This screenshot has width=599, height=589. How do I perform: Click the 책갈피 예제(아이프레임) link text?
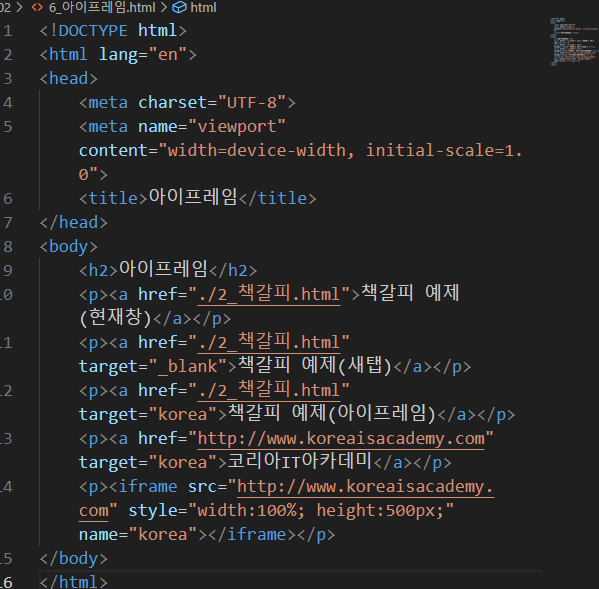point(332,414)
